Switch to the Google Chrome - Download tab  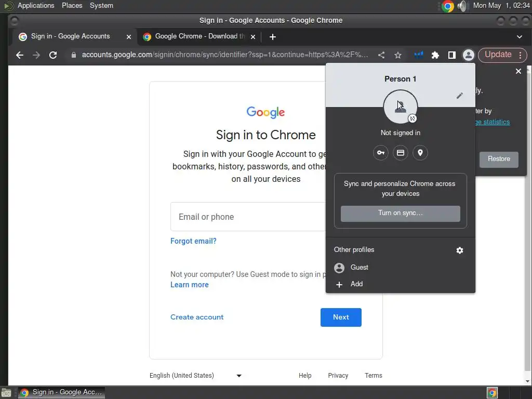click(x=200, y=36)
